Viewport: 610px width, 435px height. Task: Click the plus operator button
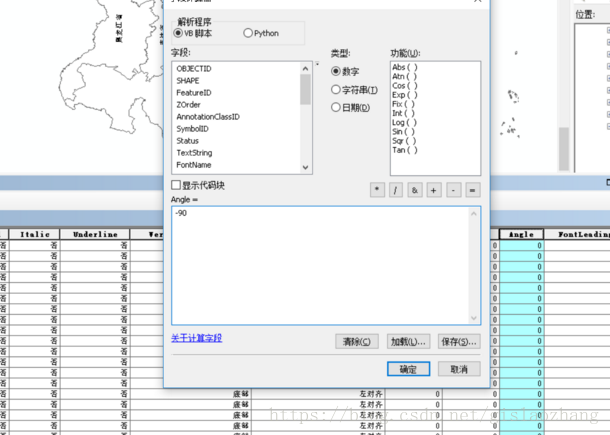point(434,190)
